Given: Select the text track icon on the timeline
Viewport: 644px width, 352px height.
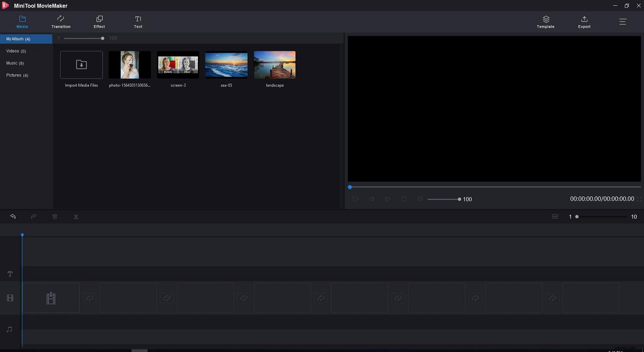Looking at the screenshot, I should coord(10,274).
